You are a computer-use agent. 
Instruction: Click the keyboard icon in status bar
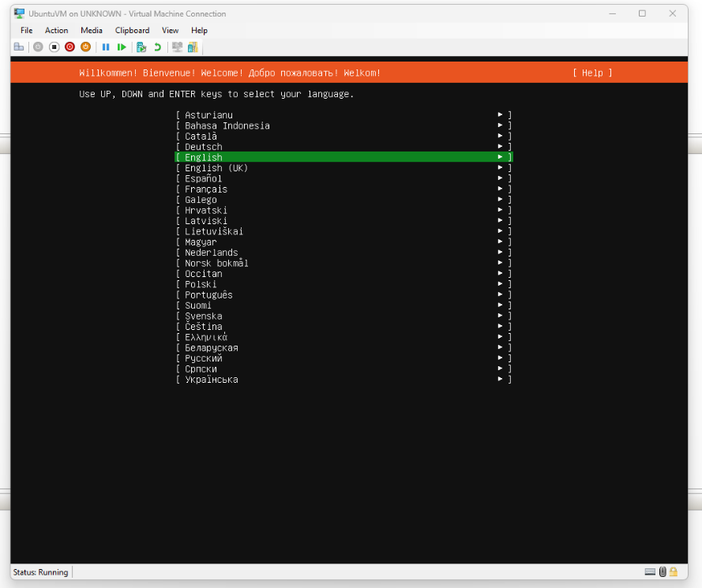click(649, 572)
